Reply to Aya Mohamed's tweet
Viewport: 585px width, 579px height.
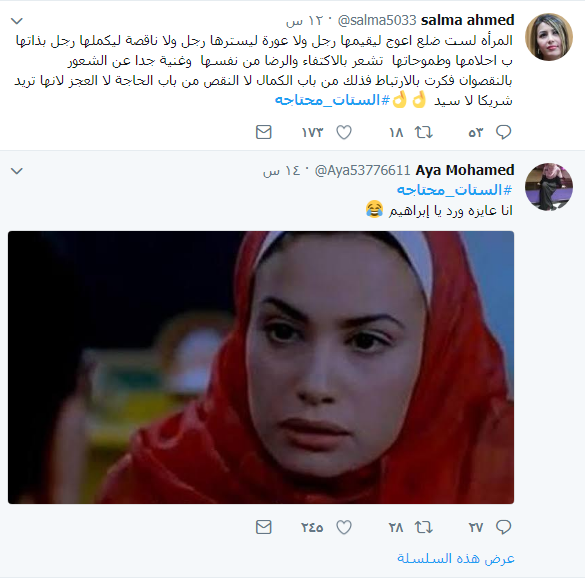click(503, 527)
